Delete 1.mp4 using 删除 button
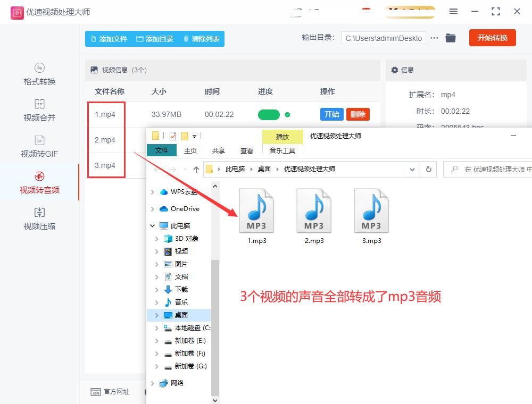532x404 pixels. pos(358,114)
